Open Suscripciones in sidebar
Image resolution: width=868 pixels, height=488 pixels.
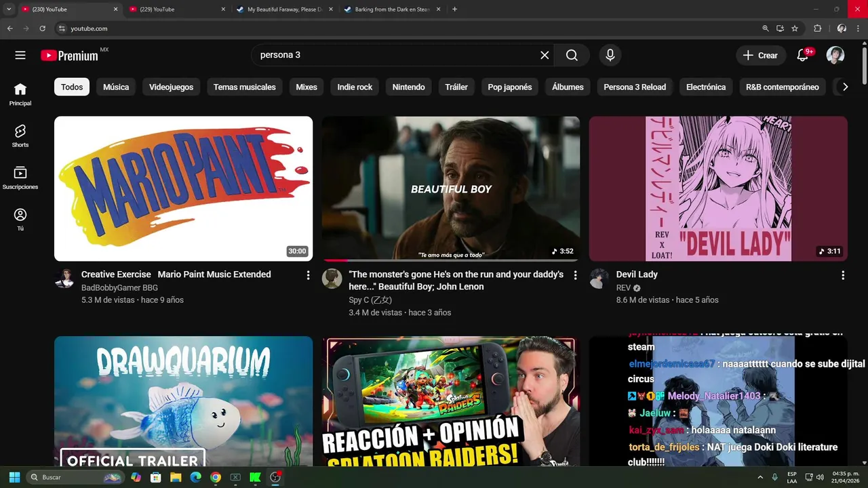[x=20, y=178]
